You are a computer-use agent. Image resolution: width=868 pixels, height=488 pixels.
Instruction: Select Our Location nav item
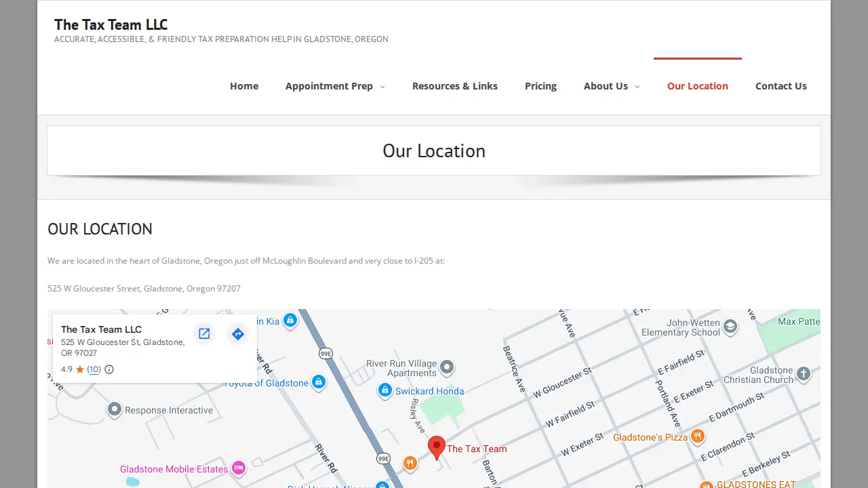coord(698,86)
